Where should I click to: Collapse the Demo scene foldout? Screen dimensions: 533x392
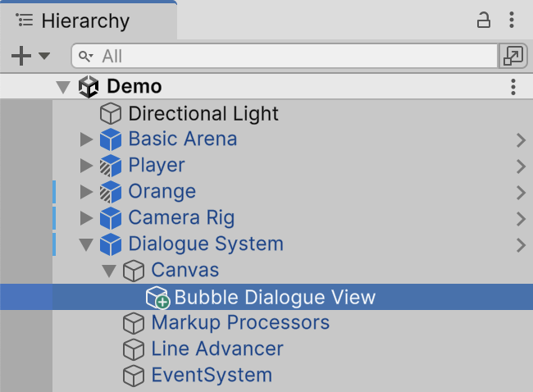(63, 87)
